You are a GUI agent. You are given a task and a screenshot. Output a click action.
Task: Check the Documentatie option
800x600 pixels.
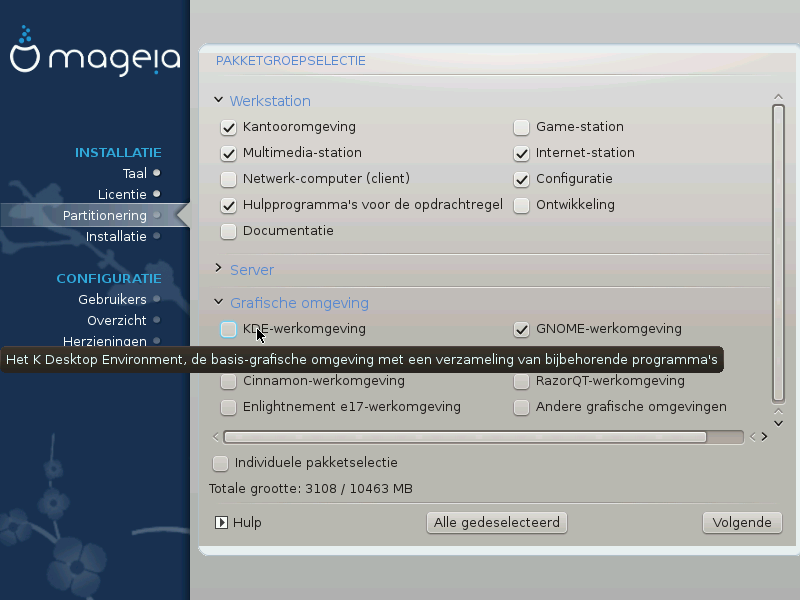[x=229, y=231]
